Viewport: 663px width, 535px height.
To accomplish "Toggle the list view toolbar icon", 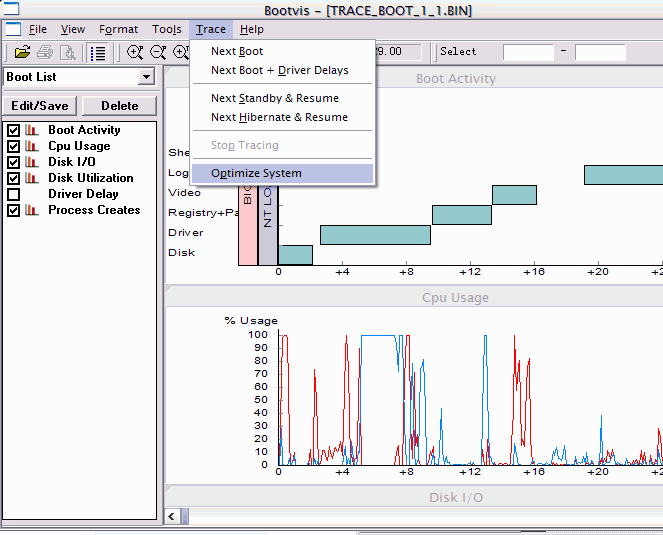I will tap(98, 52).
